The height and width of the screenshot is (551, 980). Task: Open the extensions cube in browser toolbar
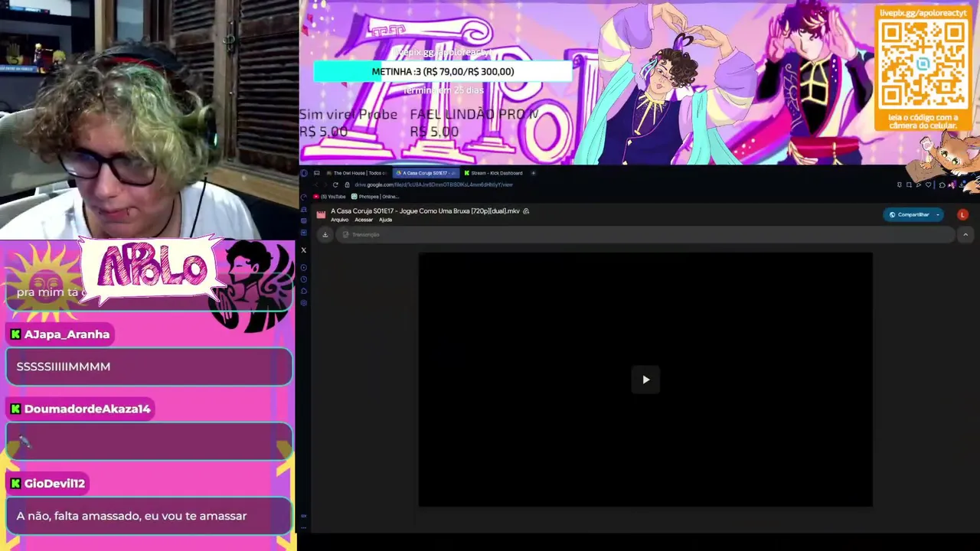pyautogui.click(x=942, y=184)
